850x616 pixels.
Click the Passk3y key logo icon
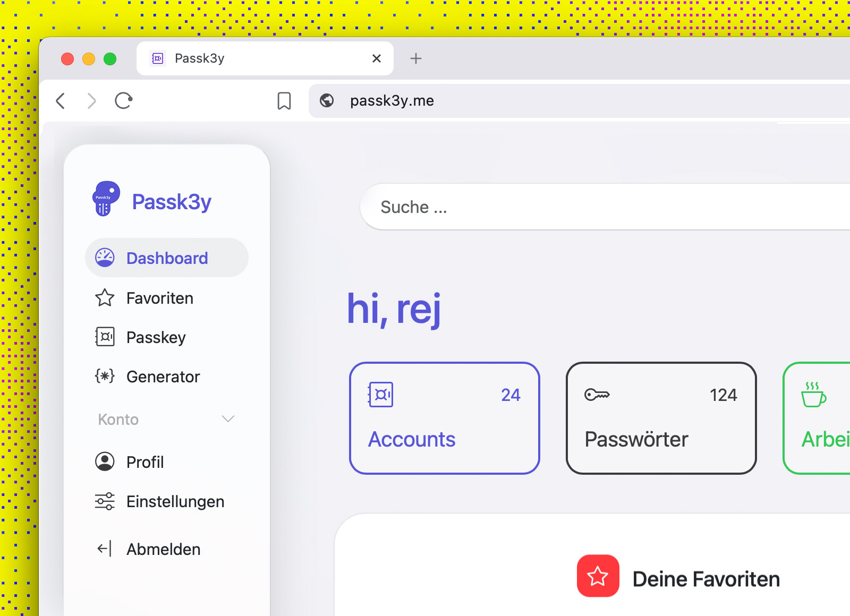106,199
